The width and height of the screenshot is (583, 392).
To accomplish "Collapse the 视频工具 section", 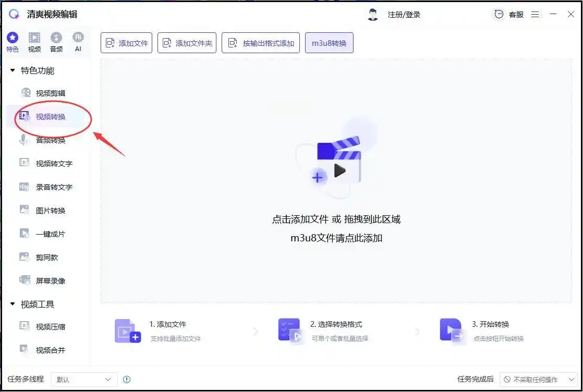I will click(13, 304).
